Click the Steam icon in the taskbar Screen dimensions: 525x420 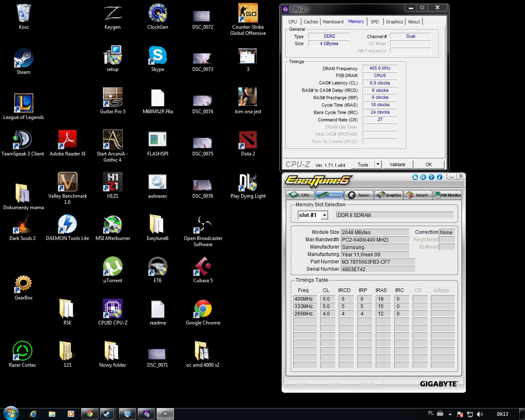tap(107, 414)
